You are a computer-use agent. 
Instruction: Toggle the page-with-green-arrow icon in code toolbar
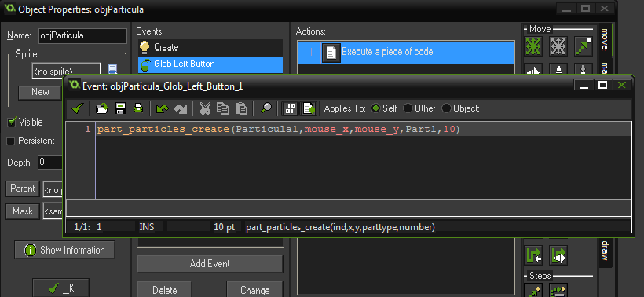[309, 108]
